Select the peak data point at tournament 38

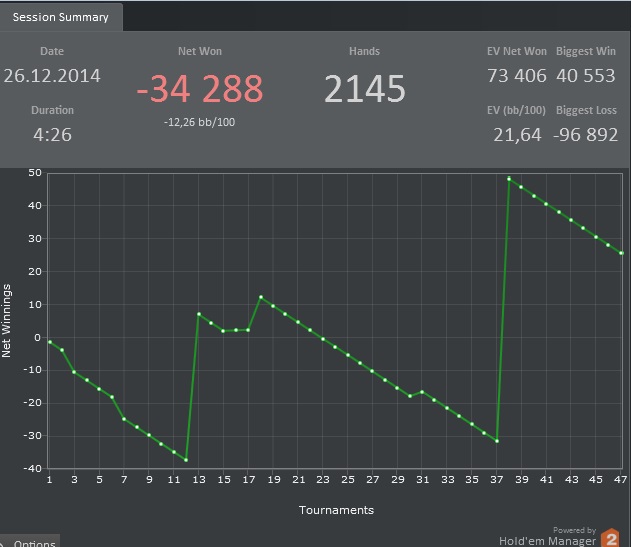point(509,179)
